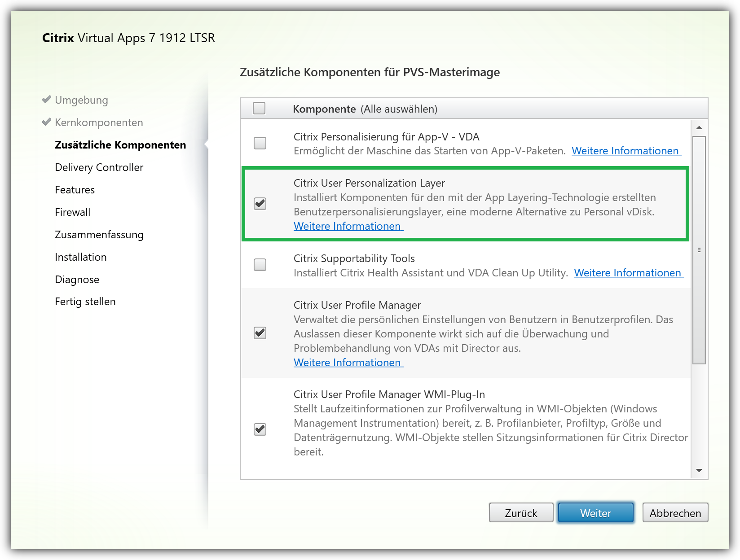Click the green checkmark beside Umgebung
740x560 pixels.
(46, 100)
